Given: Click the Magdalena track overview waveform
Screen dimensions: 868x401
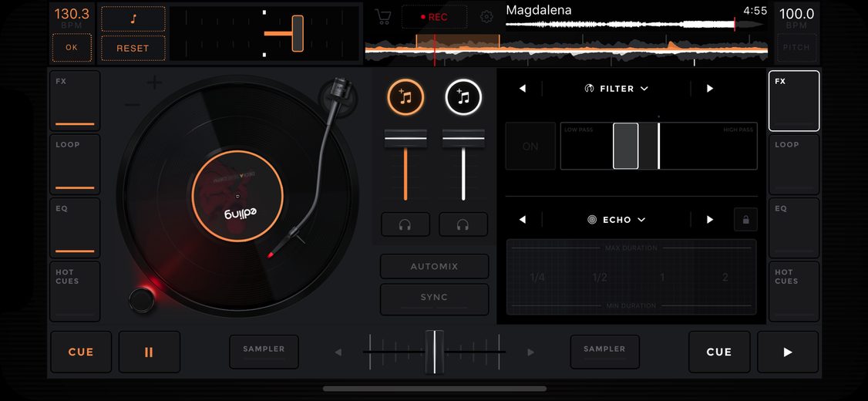Looking at the screenshot, I should point(635,25).
